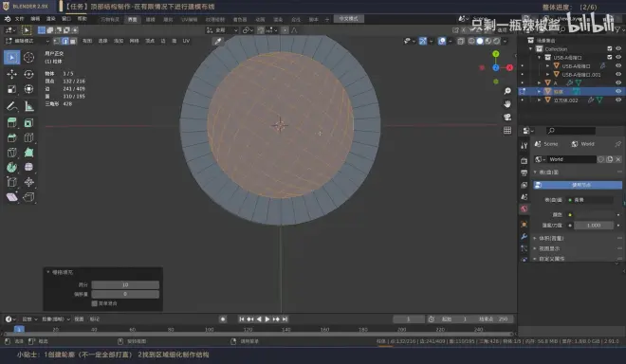
Task: Hide object A with its eye icon
Action: click(618, 82)
